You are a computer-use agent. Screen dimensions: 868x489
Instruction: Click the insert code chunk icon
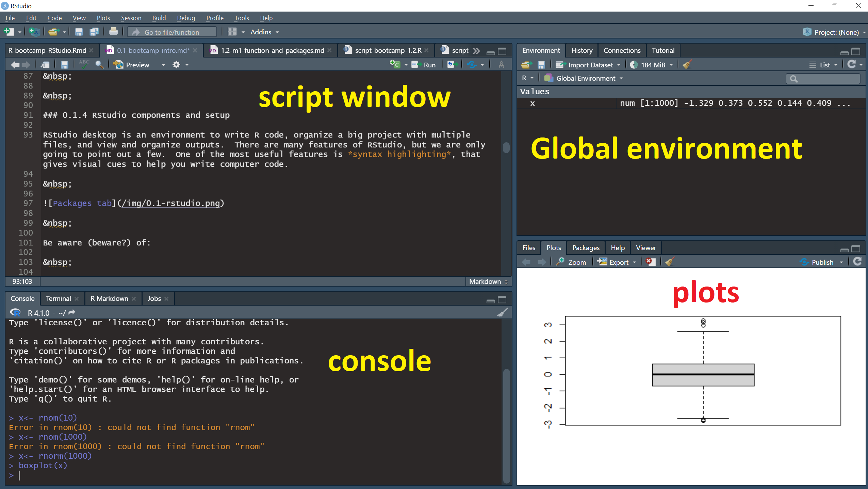pyautogui.click(x=395, y=64)
